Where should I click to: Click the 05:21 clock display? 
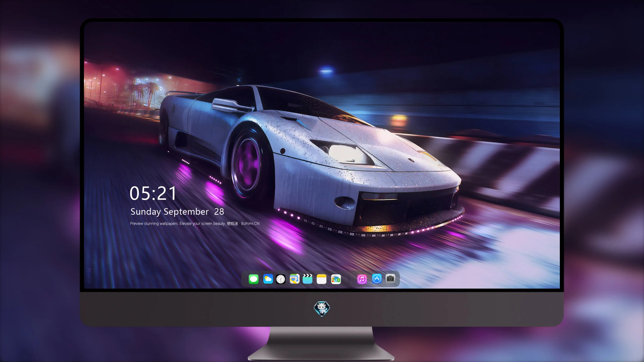click(153, 193)
